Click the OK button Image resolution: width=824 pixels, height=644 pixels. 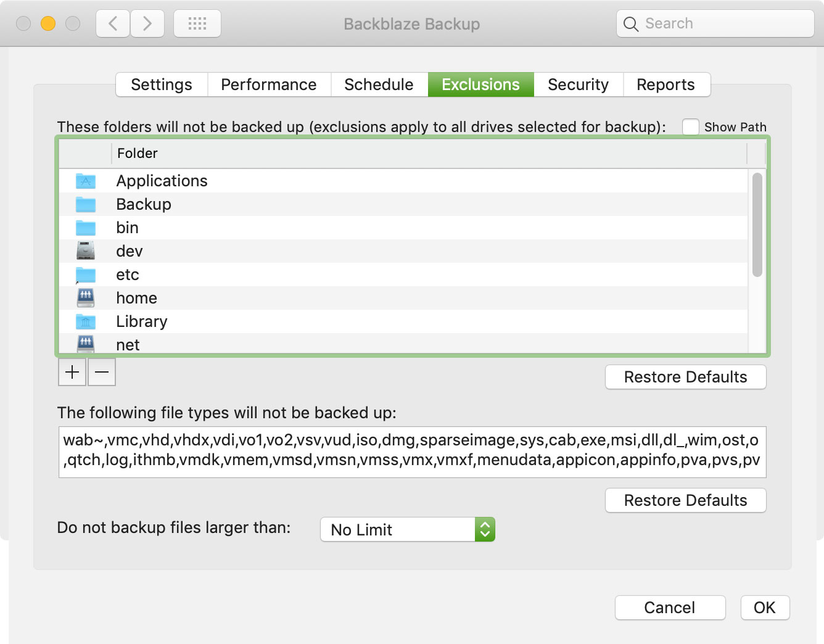point(764,608)
